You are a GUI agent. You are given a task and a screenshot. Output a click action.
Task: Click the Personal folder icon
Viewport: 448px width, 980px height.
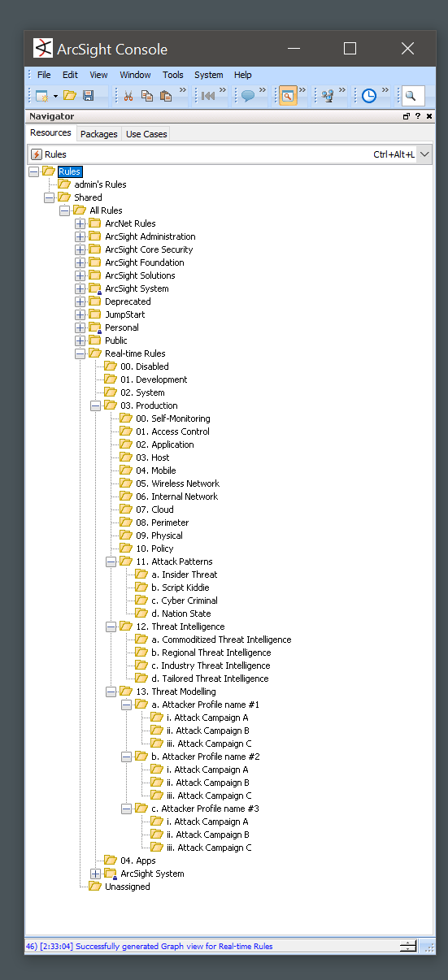[x=94, y=327]
